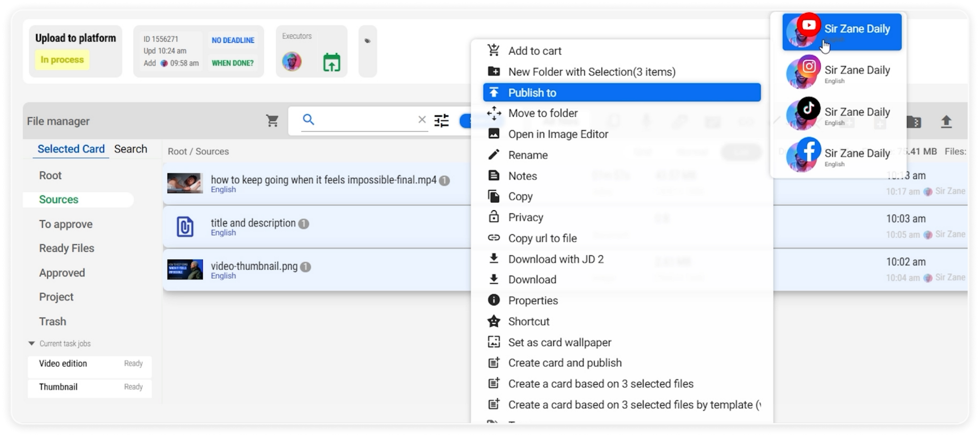Choose Sir Zane Daily TikTok account
This screenshot has width=980, height=437.
coord(842,115)
